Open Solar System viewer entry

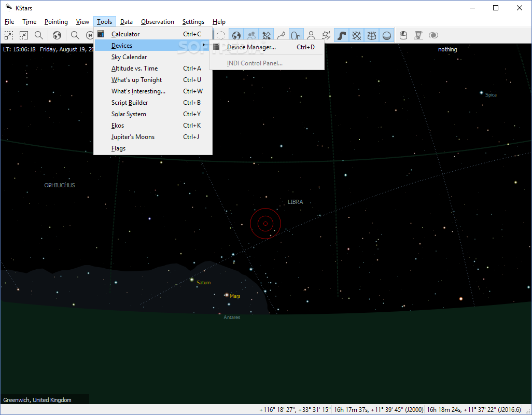point(153,114)
